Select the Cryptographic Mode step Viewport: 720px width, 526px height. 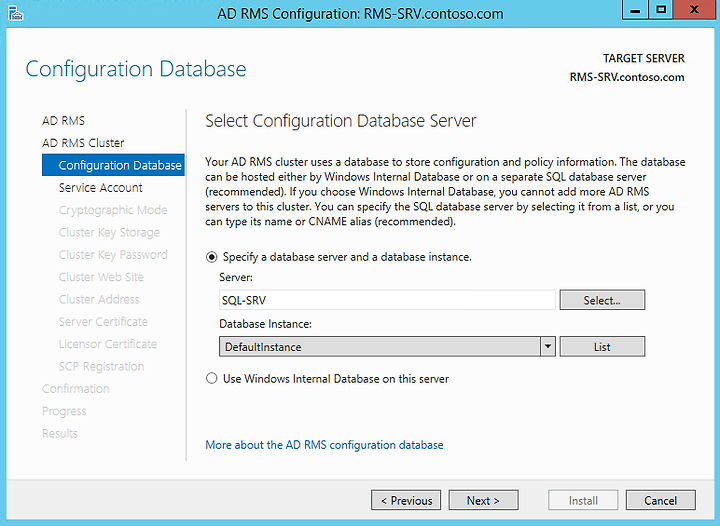[113, 210]
